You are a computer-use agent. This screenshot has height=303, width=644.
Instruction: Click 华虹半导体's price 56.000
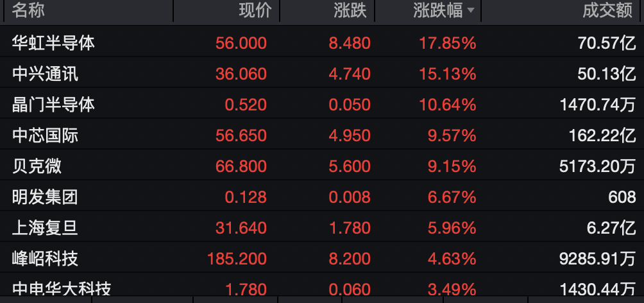pyautogui.click(x=241, y=43)
